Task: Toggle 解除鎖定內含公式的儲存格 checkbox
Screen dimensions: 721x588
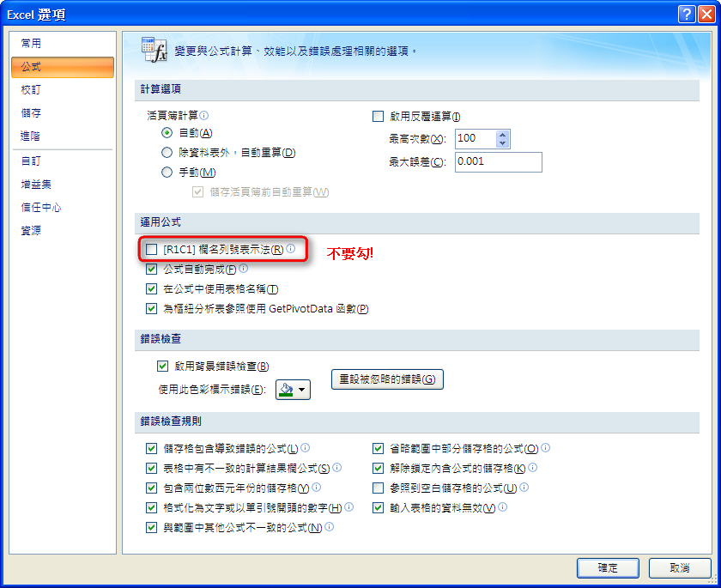Action: [x=378, y=468]
